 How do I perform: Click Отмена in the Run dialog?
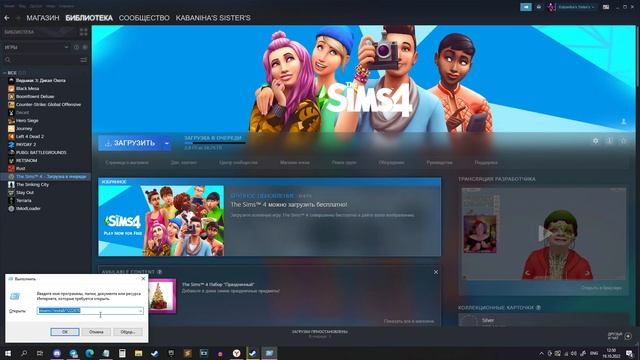click(x=96, y=332)
